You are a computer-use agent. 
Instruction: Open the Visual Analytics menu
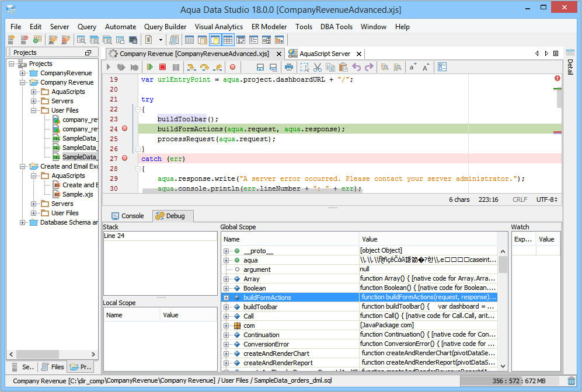click(x=219, y=27)
